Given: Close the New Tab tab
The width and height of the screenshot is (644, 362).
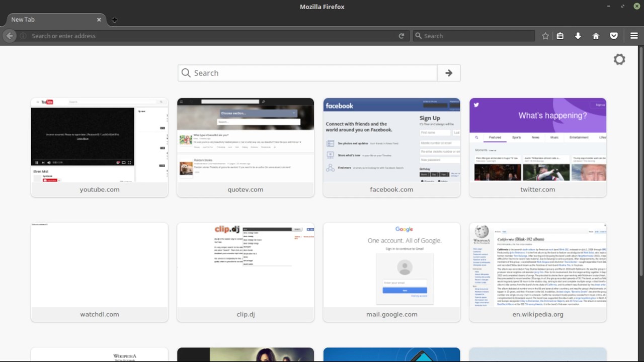Looking at the screenshot, I should coord(99,20).
